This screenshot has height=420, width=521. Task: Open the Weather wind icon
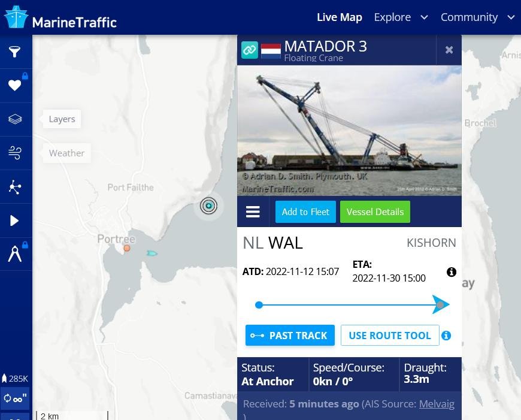[x=14, y=153]
